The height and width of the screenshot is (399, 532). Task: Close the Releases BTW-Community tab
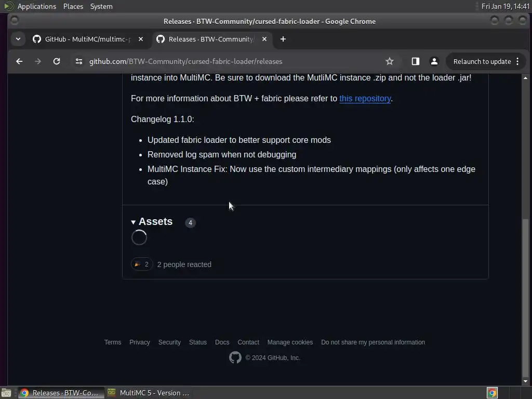tap(264, 39)
